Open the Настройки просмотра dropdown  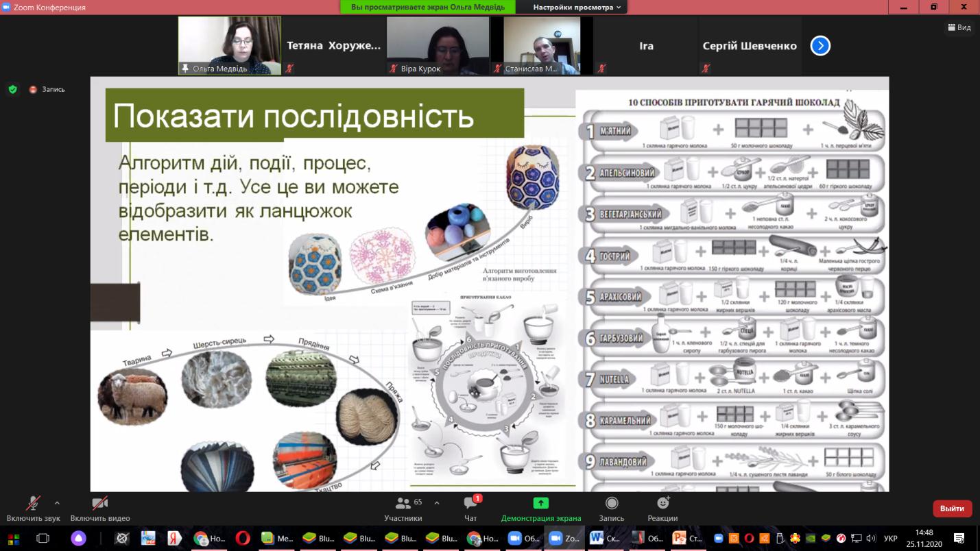(x=577, y=7)
